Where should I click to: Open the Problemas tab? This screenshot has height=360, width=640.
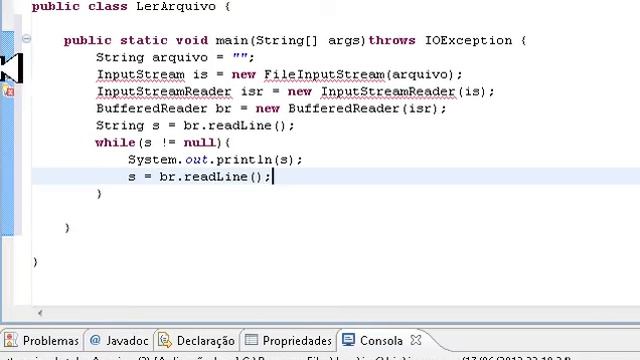pos(41,340)
